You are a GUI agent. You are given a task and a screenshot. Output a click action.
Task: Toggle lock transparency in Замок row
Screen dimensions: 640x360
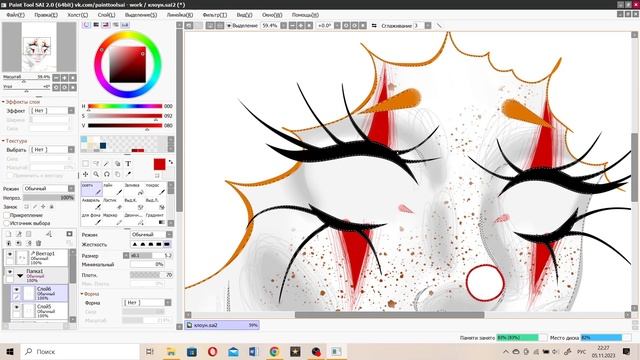coord(27,207)
